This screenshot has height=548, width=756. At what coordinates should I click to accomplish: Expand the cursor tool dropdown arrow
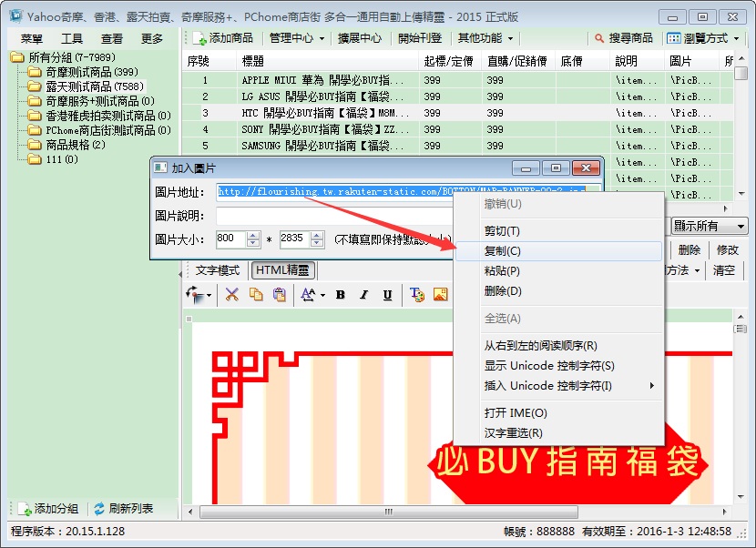(x=209, y=295)
